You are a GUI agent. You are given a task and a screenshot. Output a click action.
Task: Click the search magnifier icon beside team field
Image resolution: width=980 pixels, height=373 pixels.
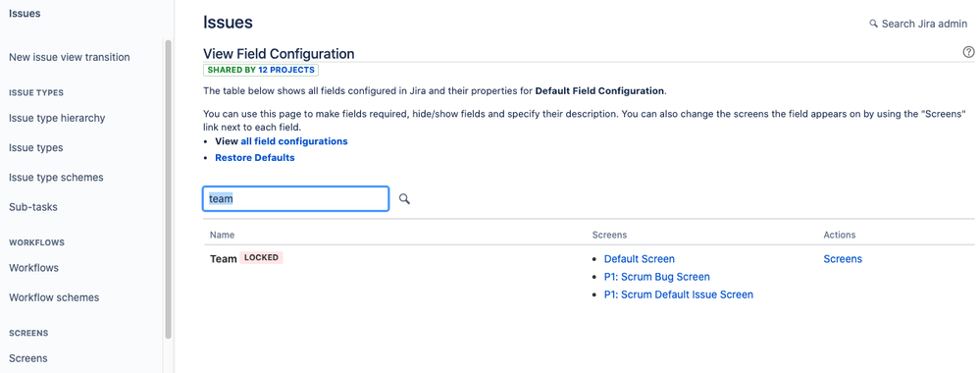(404, 199)
